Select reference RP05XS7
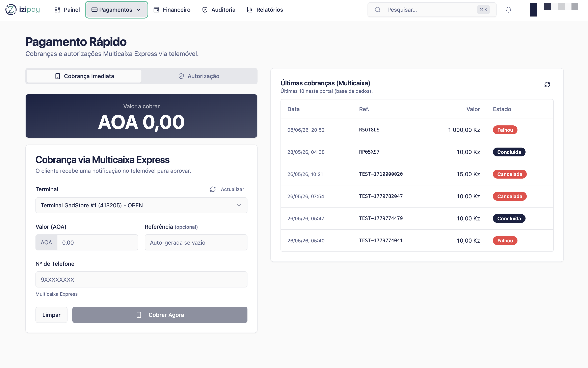This screenshot has height=368, width=588. point(369,152)
